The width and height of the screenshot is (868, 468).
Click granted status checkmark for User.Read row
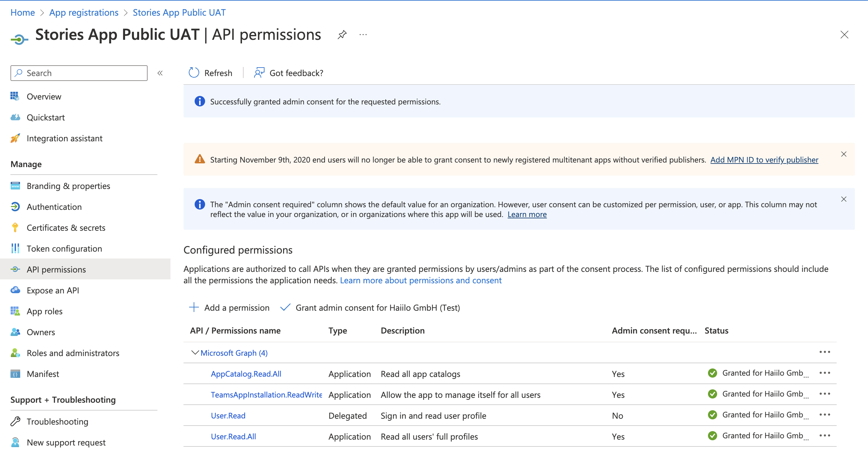click(712, 415)
